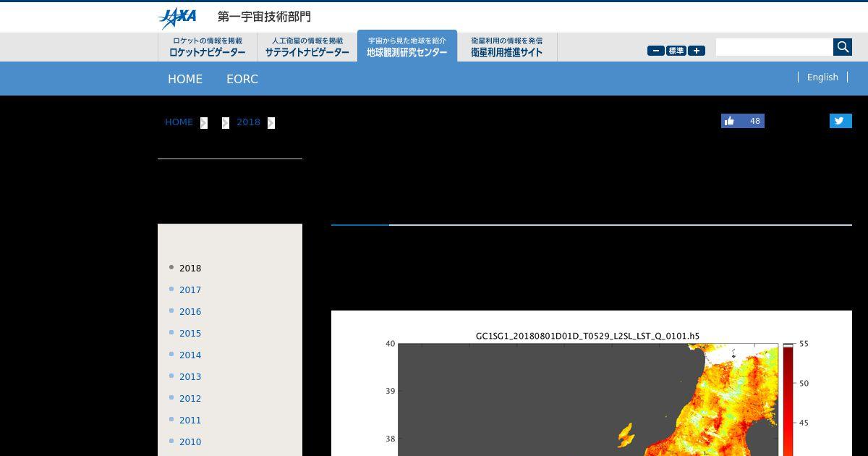This screenshot has height=456, width=868.
Task: Click the arrow after 2018 breadcrumb
Action: click(x=271, y=123)
